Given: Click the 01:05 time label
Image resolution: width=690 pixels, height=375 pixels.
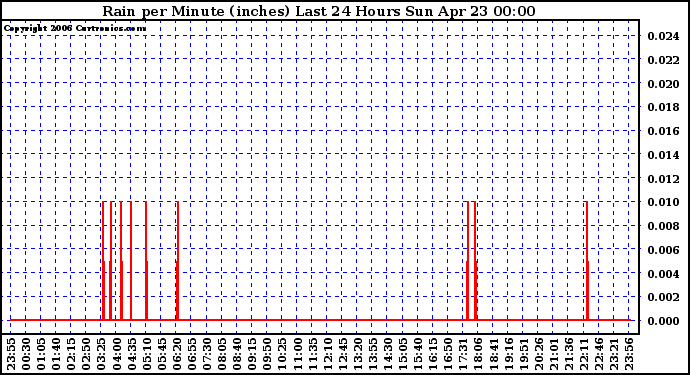Looking at the screenshot, I should [x=41, y=354].
